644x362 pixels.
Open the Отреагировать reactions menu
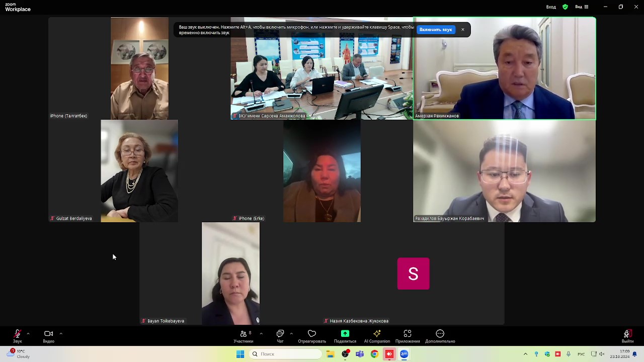(312, 336)
